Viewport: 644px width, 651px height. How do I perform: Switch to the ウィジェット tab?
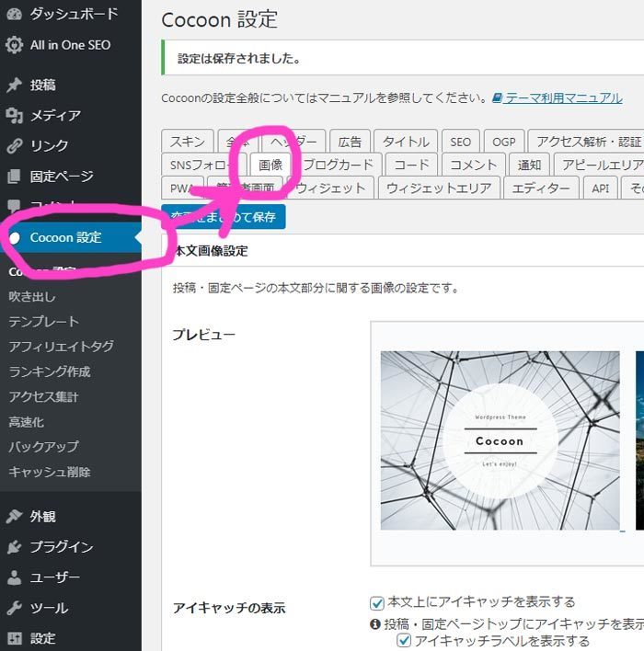coord(330,188)
